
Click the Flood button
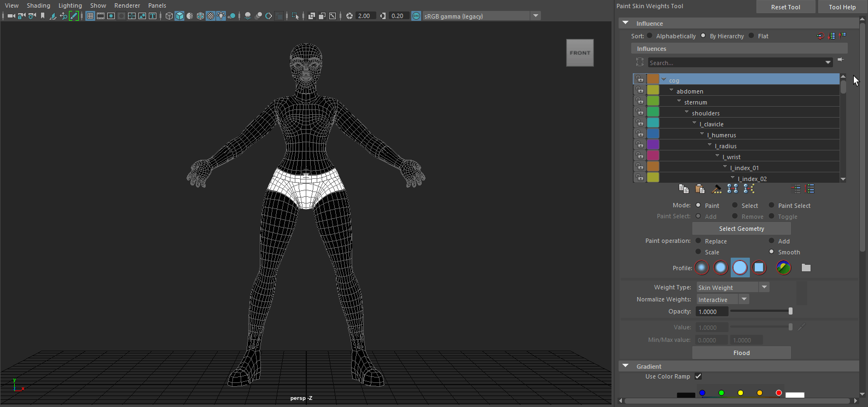pyautogui.click(x=741, y=353)
